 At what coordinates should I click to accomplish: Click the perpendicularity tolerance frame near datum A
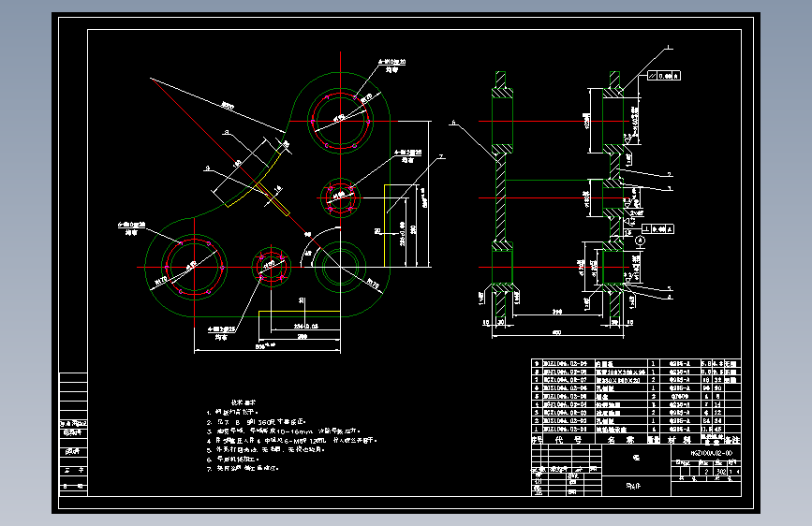[657, 228]
